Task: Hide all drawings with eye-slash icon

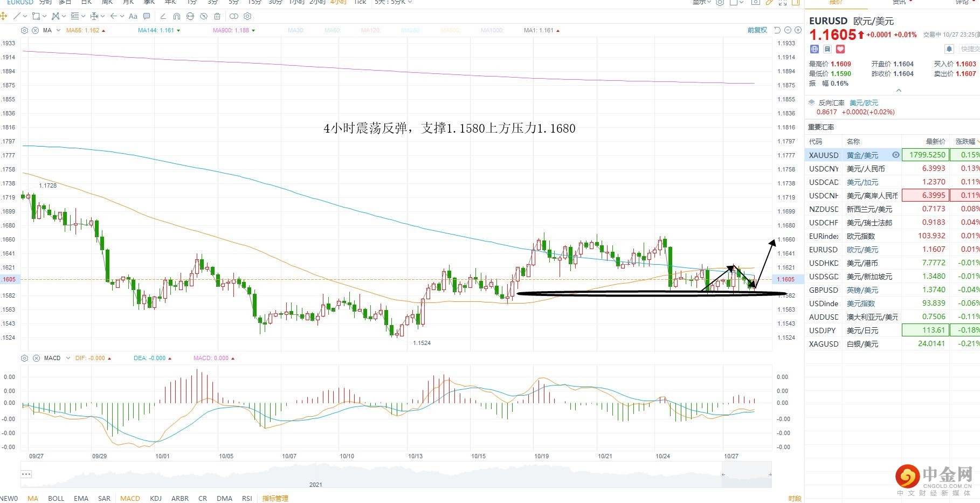Action: [x=204, y=16]
